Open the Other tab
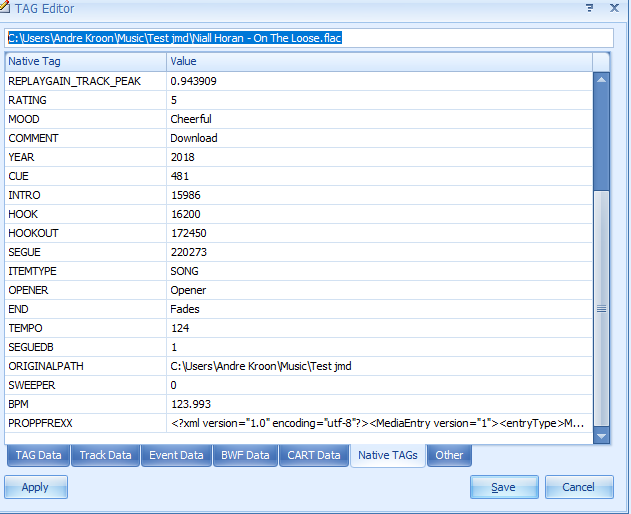The image size is (631, 514). 449,456
